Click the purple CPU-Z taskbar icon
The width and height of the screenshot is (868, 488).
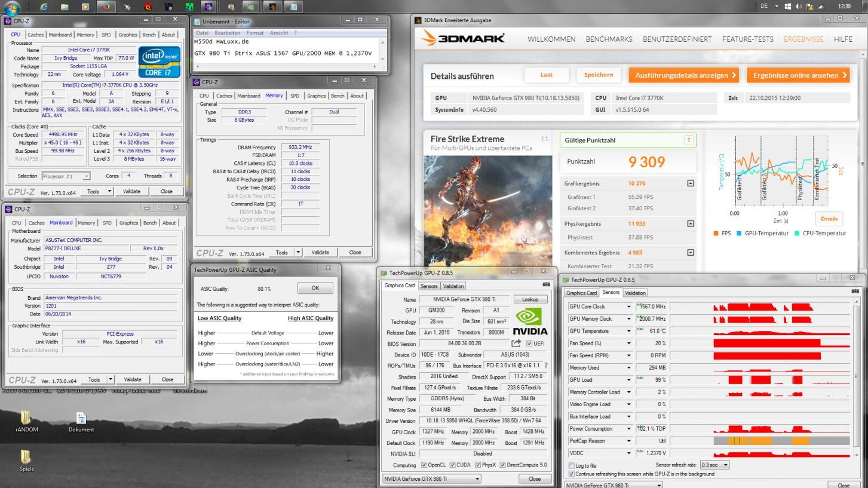point(207,7)
